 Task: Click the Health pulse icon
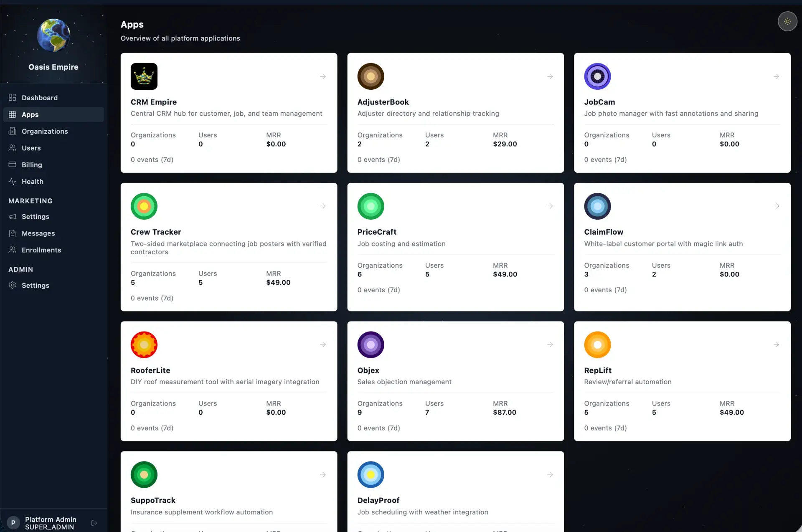click(x=13, y=181)
